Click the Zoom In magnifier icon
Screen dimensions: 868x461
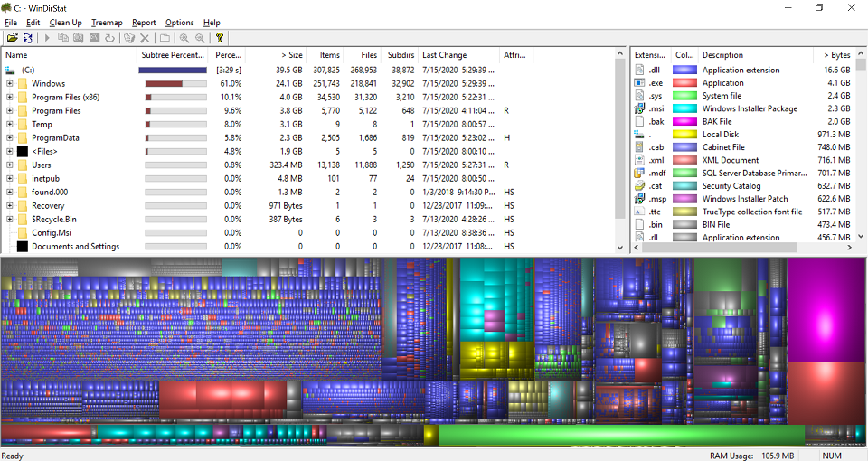coord(184,38)
